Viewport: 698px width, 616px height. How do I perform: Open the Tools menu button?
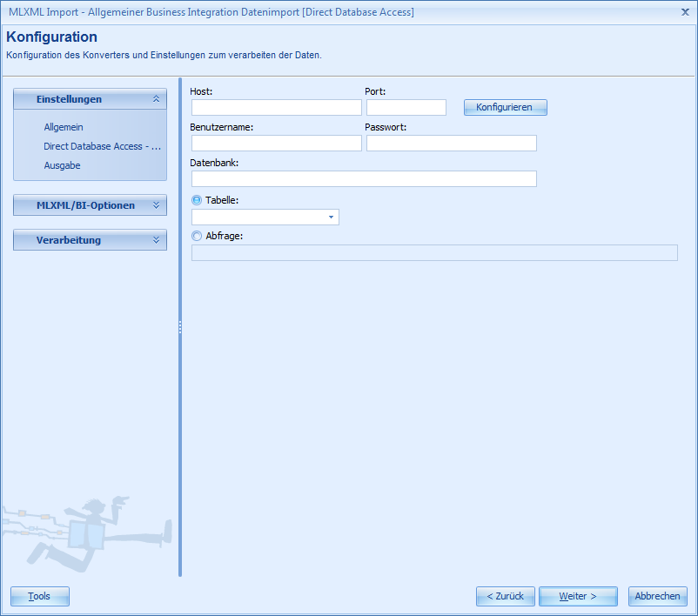click(x=39, y=596)
